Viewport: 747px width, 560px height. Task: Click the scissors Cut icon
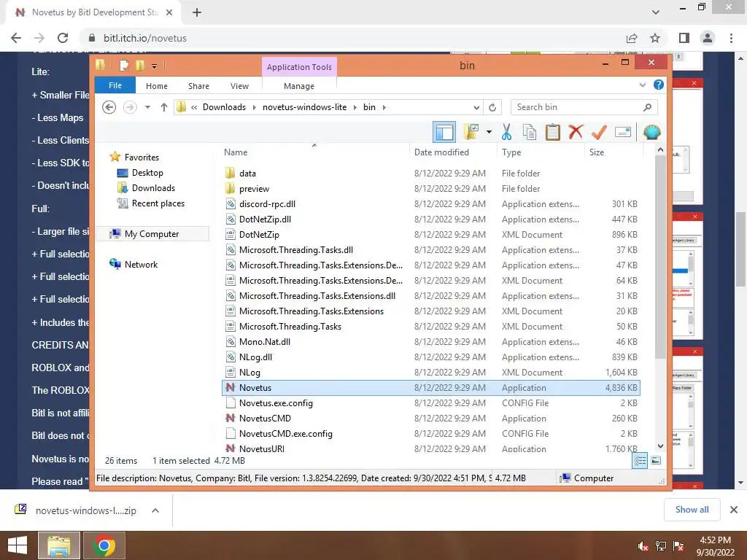506,132
